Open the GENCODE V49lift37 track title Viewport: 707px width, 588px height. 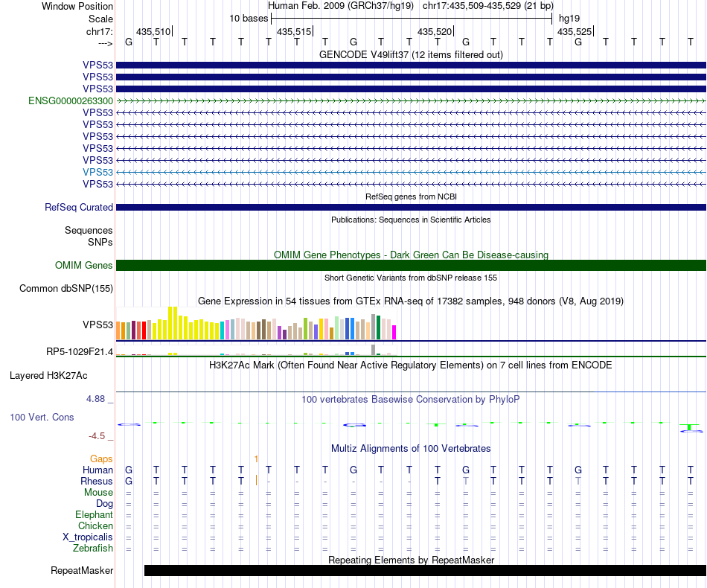point(411,54)
